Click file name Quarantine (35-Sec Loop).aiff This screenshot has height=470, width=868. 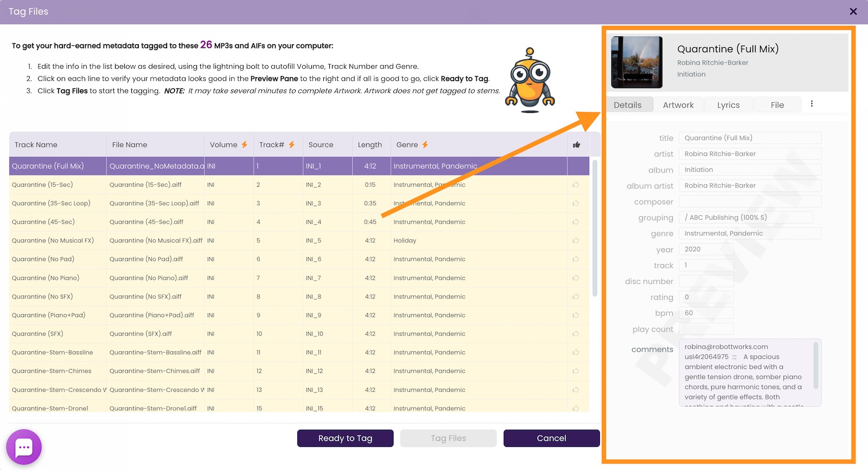[154, 204]
